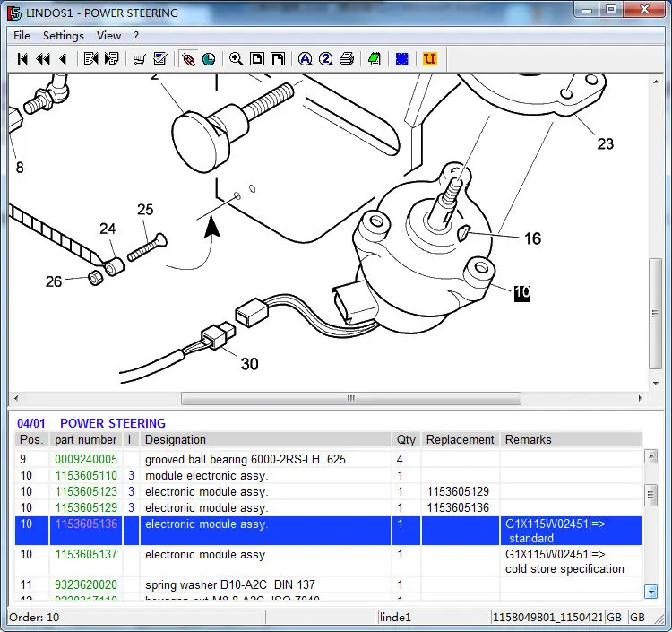The width and height of the screenshot is (672, 632).
Task: Click the LINDOS1 application icon in title bar
Action: tap(14, 13)
